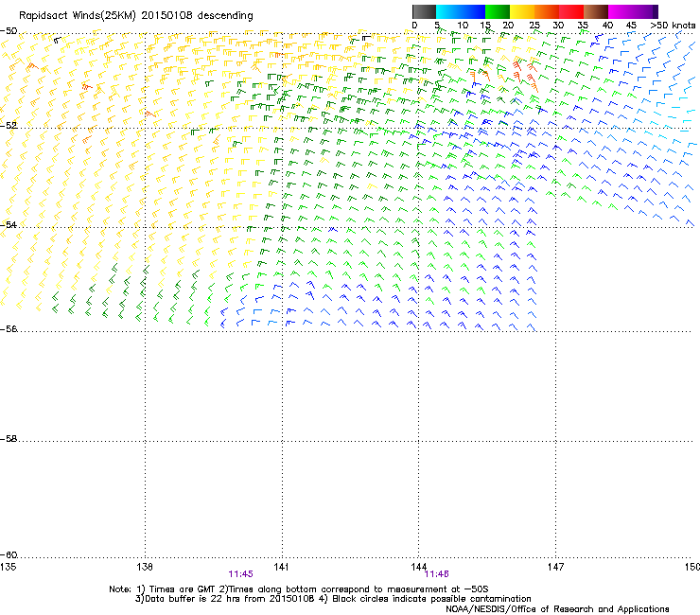The image size is (700, 615).
Task: Click the -60 latitude axis label
Action: click(9, 555)
